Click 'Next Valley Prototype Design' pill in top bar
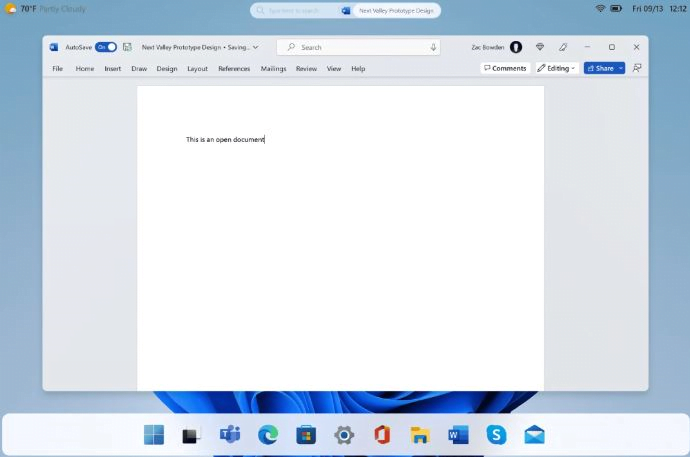690x457 pixels. (x=396, y=11)
